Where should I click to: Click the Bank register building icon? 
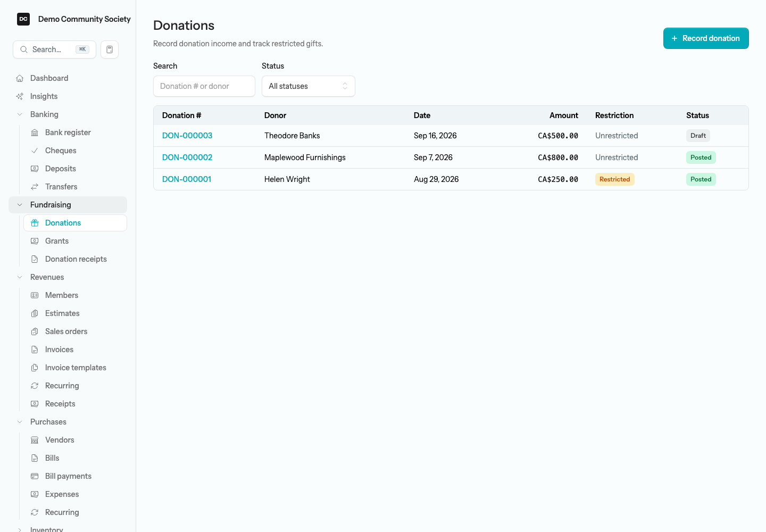tap(35, 132)
